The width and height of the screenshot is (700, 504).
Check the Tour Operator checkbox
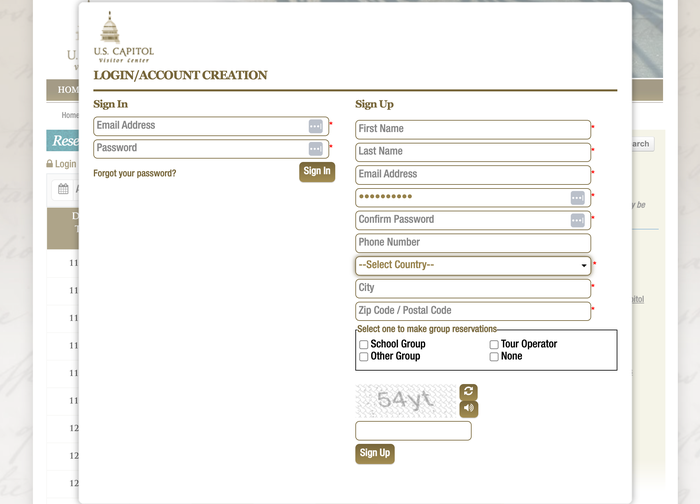point(494,345)
